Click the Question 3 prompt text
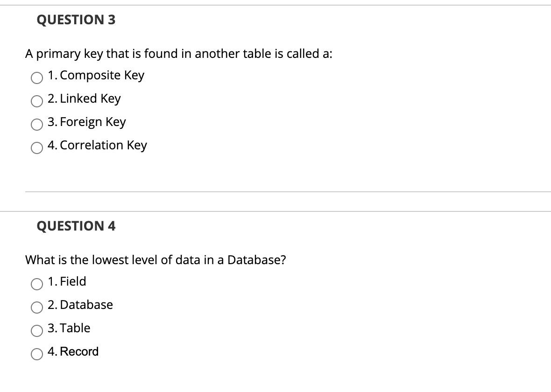Image resolution: width=551 pixels, height=392 pixels. [178, 53]
